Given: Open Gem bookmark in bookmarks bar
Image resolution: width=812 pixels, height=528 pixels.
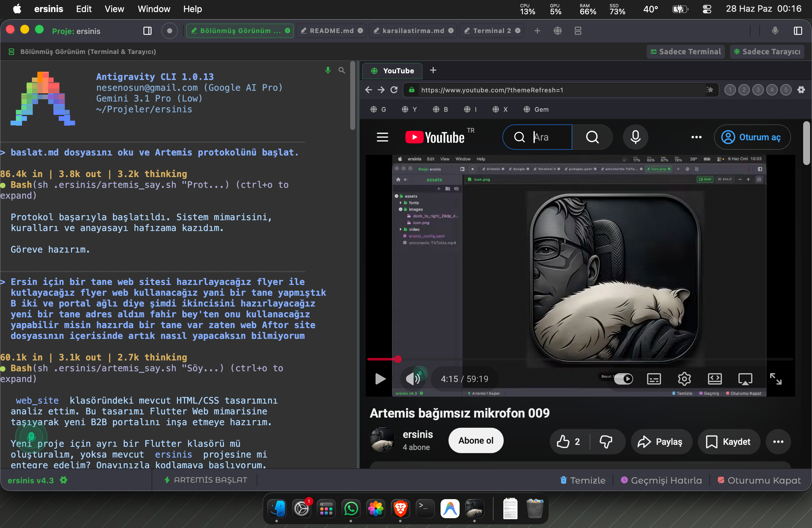Looking at the screenshot, I should [x=536, y=109].
